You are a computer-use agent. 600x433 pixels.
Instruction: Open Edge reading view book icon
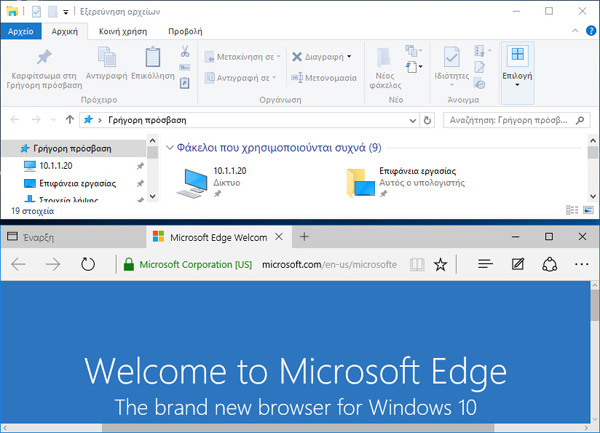(417, 264)
